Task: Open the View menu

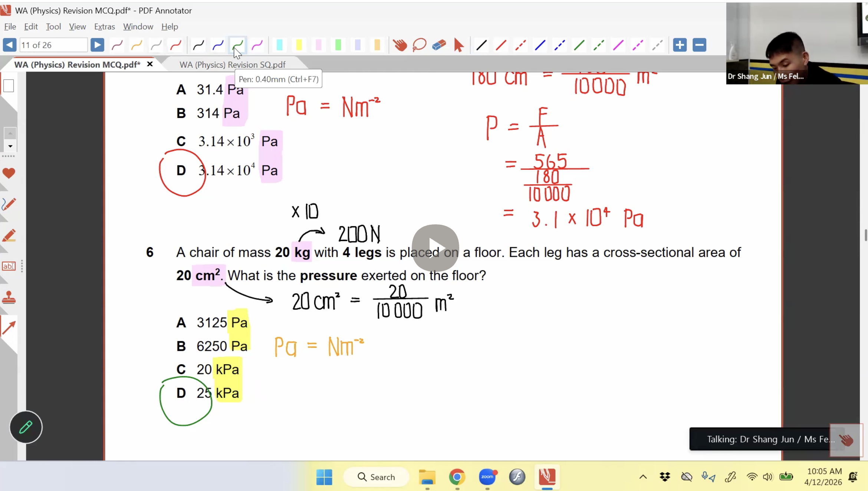Action: (77, 27)
